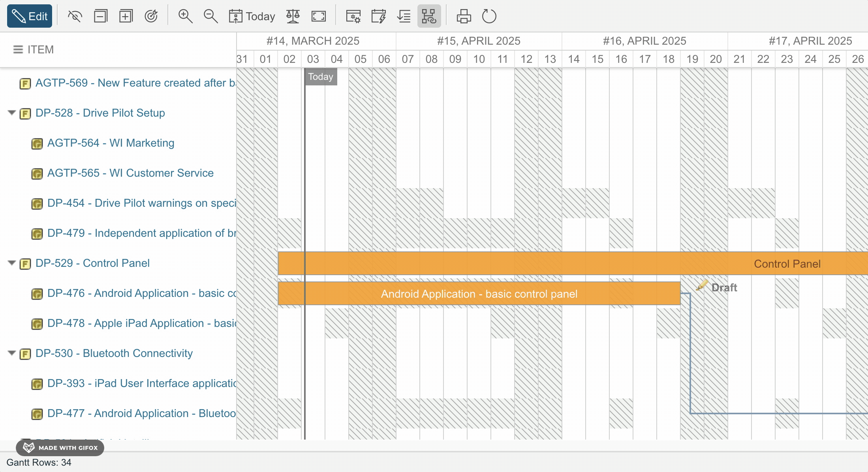Viewport: 868px width, 472px height.
Task: Click the Gantt Rows: 34 status text
Action: click(39, 463)
